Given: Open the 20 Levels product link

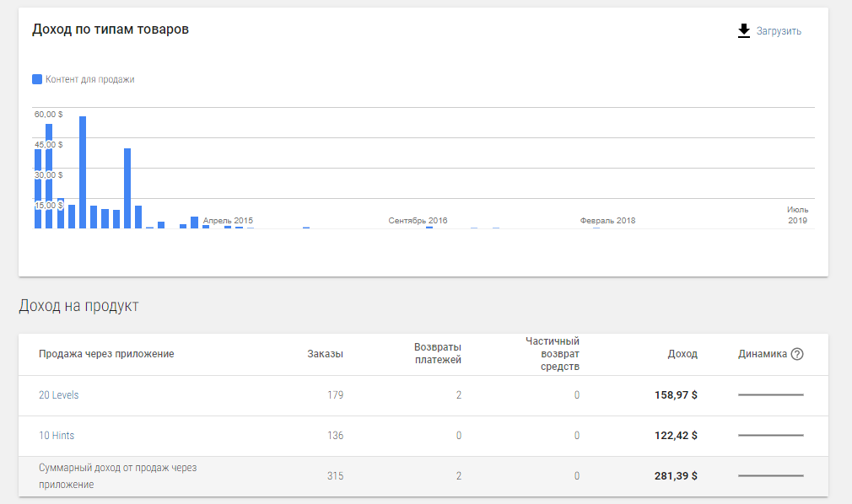Looking at the screenshot, I should pyautogui.click(x=59, y=395).
